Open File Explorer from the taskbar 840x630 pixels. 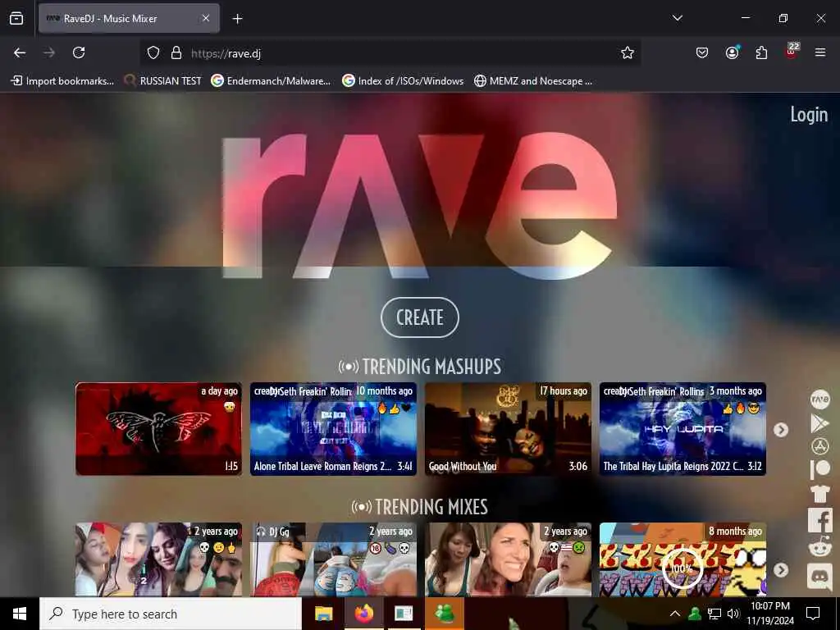[x=323, y=614]
